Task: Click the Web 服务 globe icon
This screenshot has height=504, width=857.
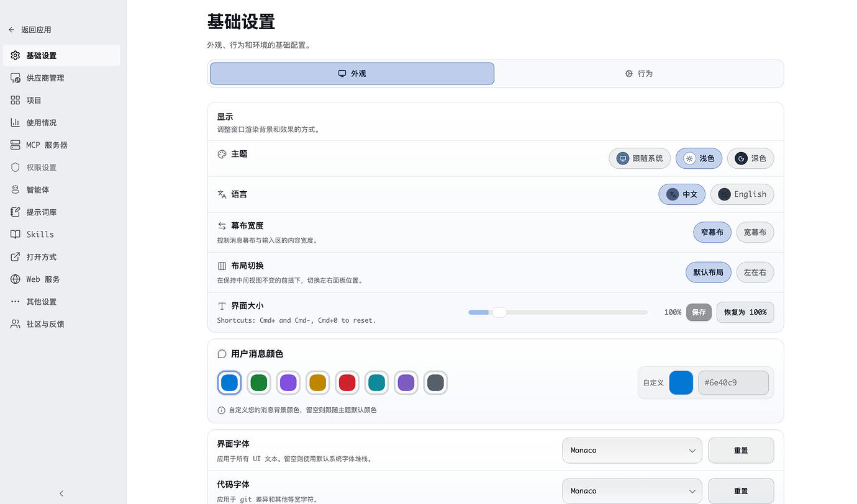Action: point(16,279)
